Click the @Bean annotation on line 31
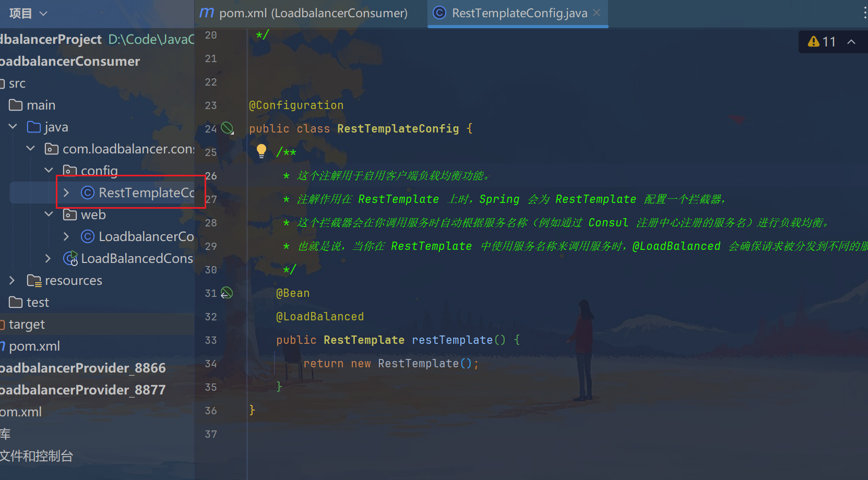The image size is (868, 480). click(293, 293)
